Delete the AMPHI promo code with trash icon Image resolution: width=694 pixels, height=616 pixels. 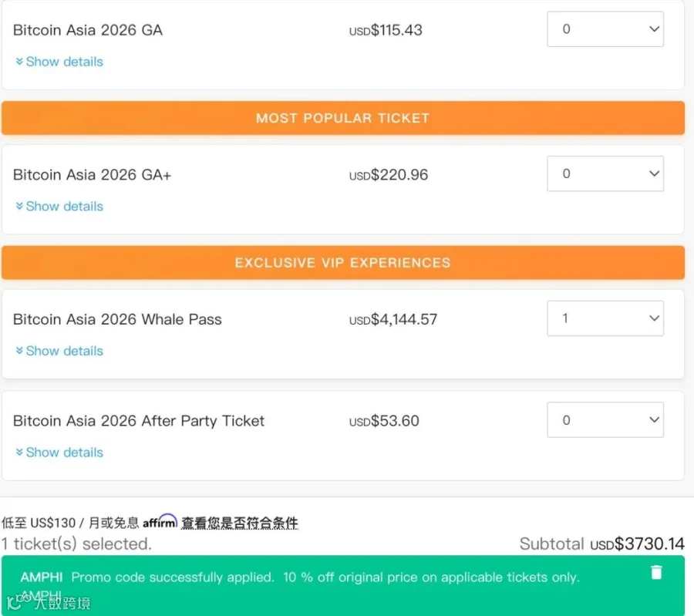point(656,572)
